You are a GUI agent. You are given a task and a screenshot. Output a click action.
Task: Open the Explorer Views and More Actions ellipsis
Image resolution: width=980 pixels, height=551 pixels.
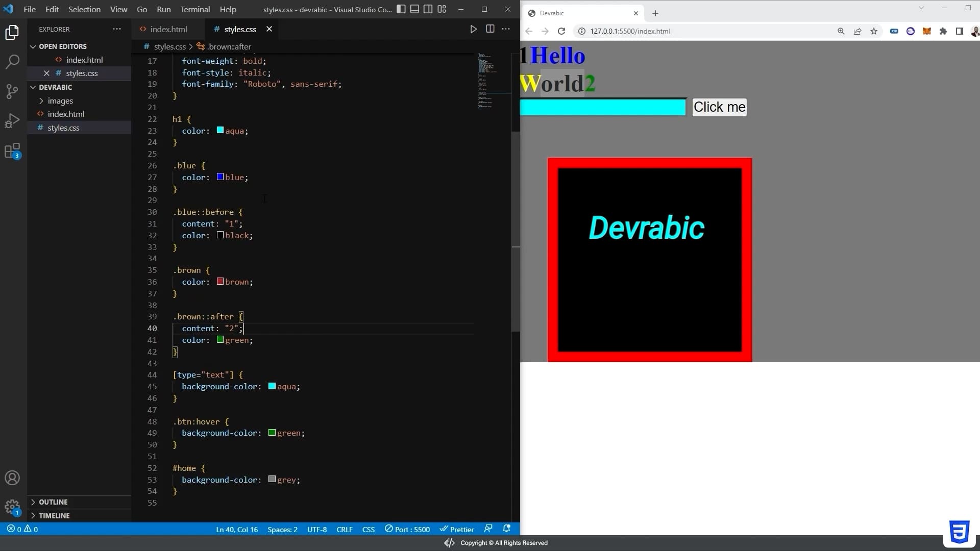click(x=117, y=29)
